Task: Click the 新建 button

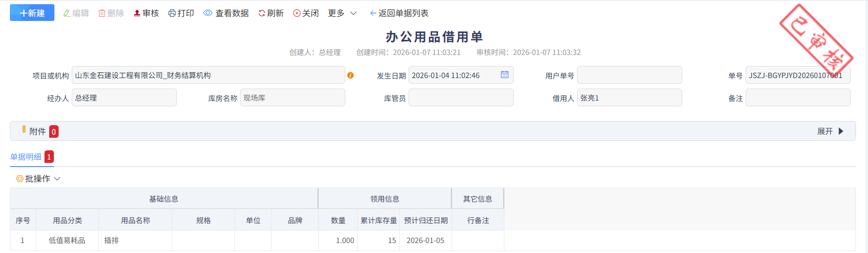Action: pyautogui.click(x=32, y=13)
